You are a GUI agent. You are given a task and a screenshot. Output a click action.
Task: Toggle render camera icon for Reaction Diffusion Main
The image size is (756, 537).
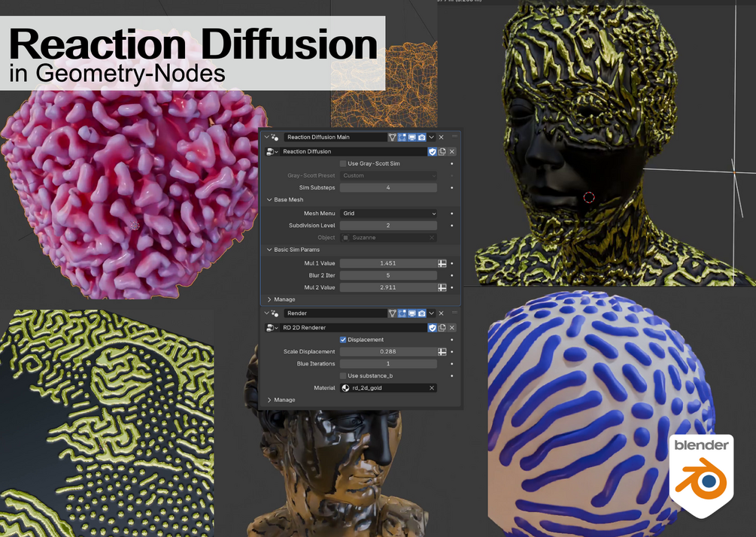[x=422, y=138]
